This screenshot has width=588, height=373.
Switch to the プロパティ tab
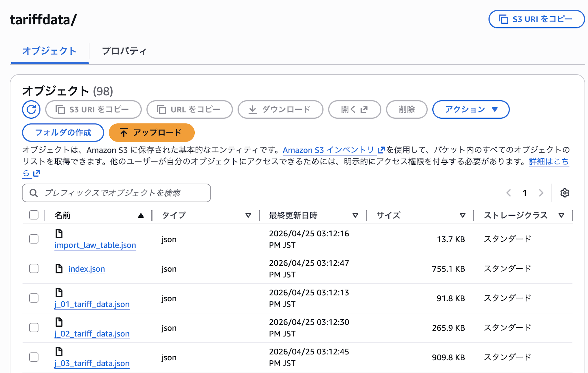pyautogui.click(x=124, y=51)
